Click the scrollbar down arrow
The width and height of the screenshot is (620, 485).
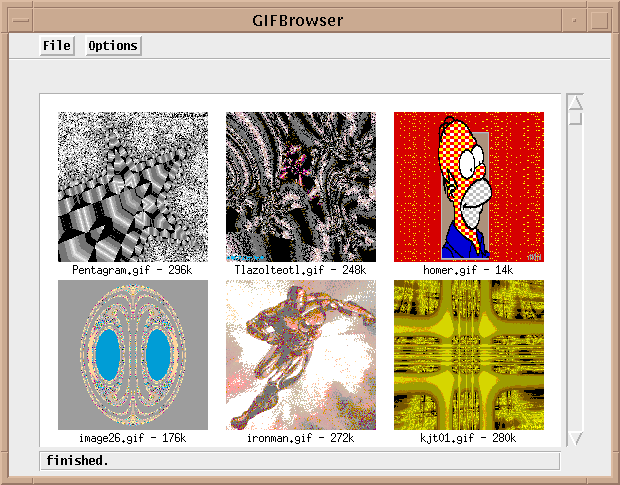(x=575, y=438)
